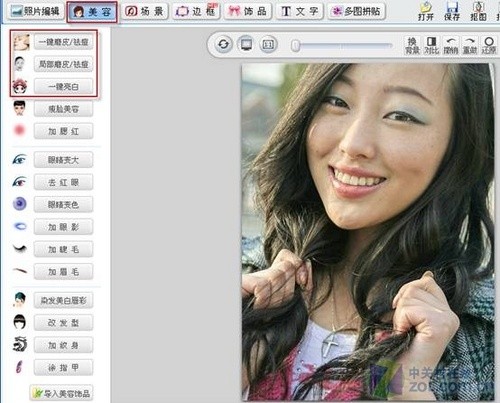This screenshot has width=500, height=403.
Task: Click the fit-to-screen monitor icon
Action: [x=246, y=44]
